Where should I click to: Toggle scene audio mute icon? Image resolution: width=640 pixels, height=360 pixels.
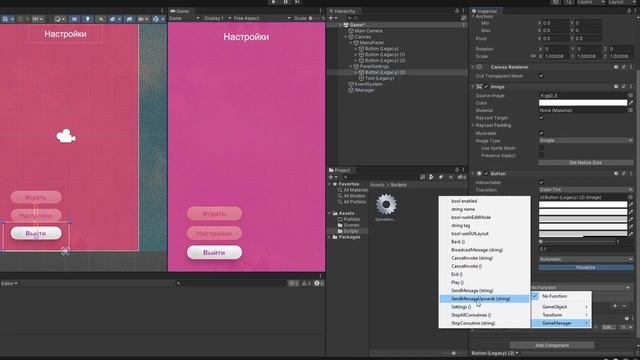[x=100, y=19]
